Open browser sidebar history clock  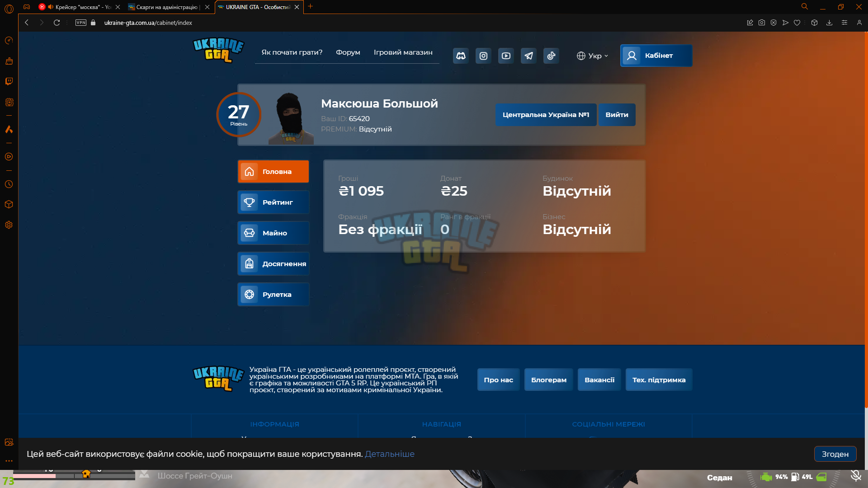(x=9, y=184)
